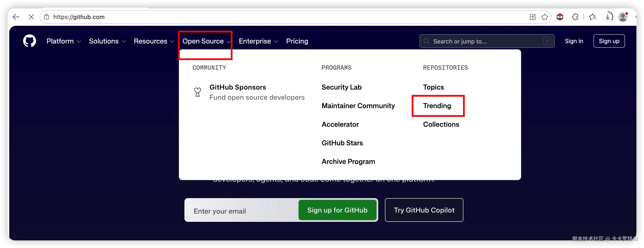Stop the page loading with the X icon
Screen dimensions: 644x248
(31, 17)
